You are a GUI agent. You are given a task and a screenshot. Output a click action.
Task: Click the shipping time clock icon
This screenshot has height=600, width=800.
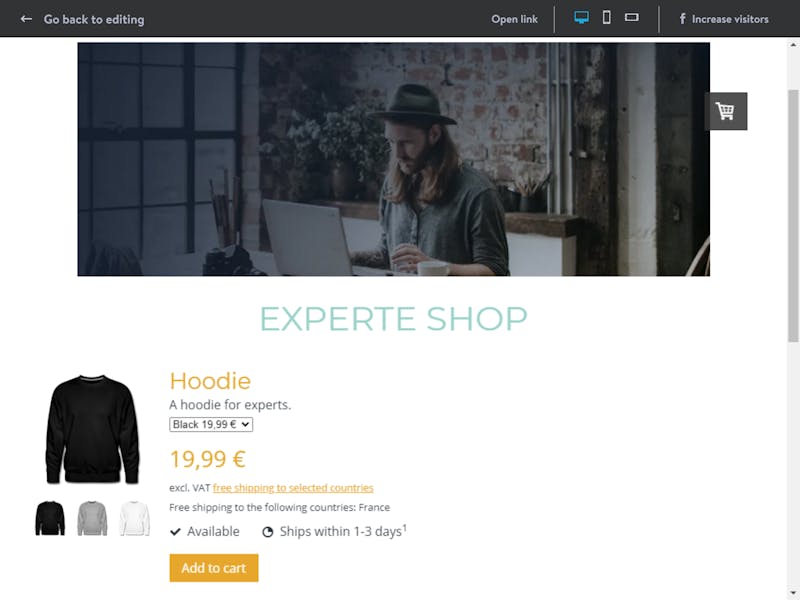tap(267, 532)
